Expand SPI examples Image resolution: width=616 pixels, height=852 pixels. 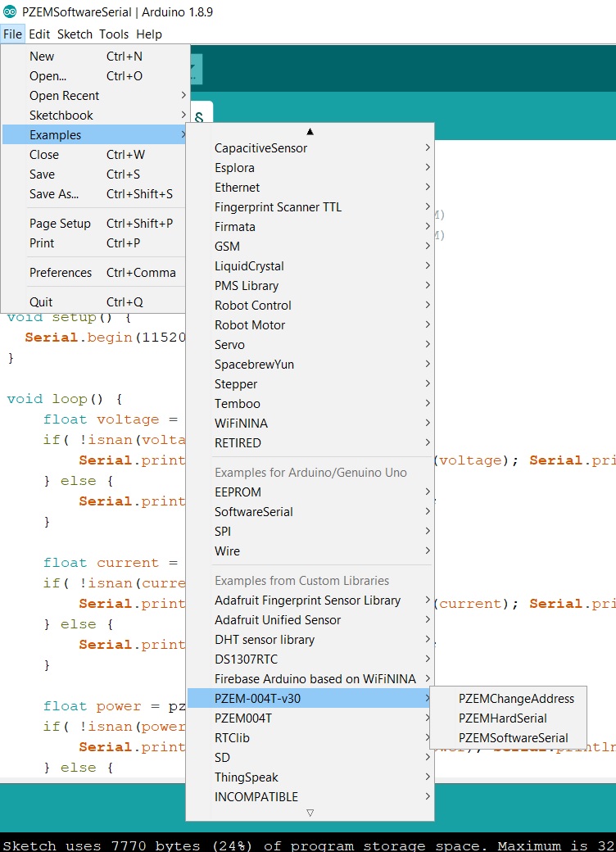tap(310, 532)
